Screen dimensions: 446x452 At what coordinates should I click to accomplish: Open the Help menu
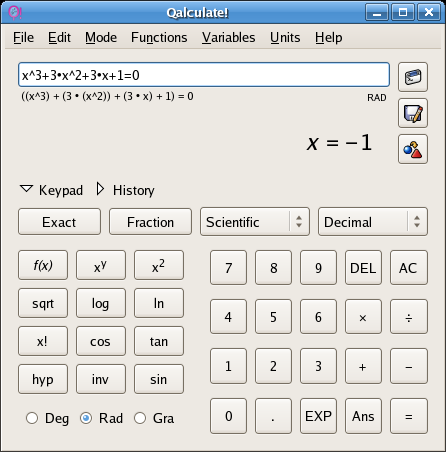click(x=329, y=37)
